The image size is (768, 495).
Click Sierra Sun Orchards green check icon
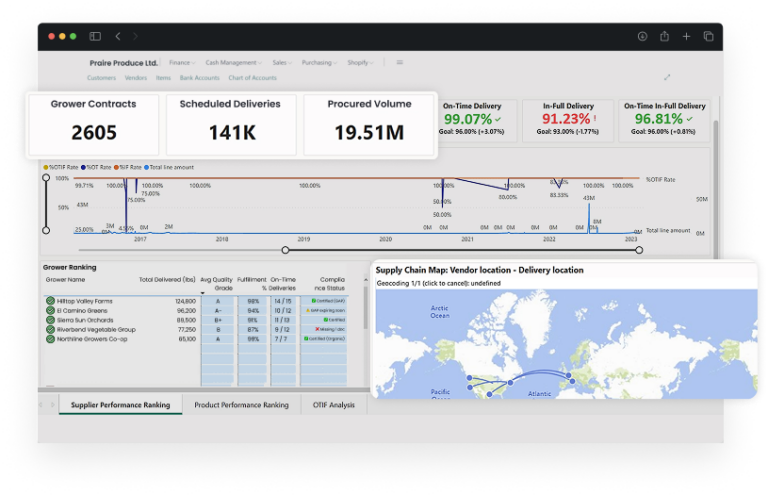tap(50, 320)
